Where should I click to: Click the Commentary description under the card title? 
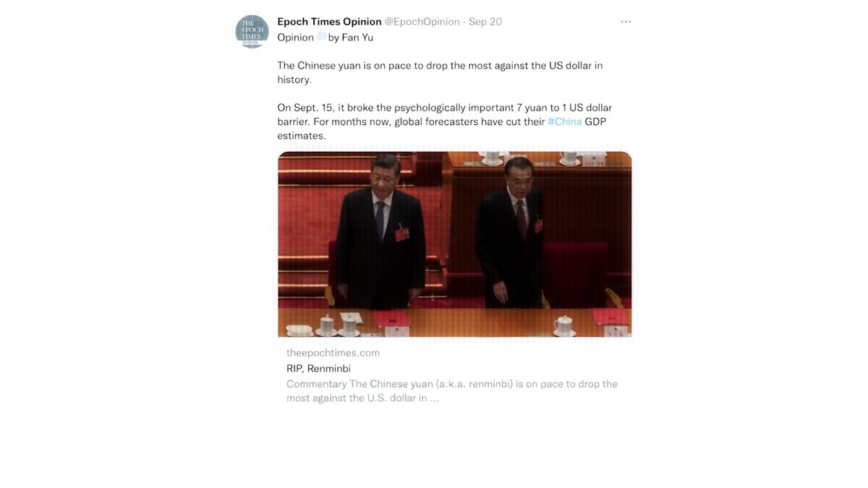click(x=452, y=391)
